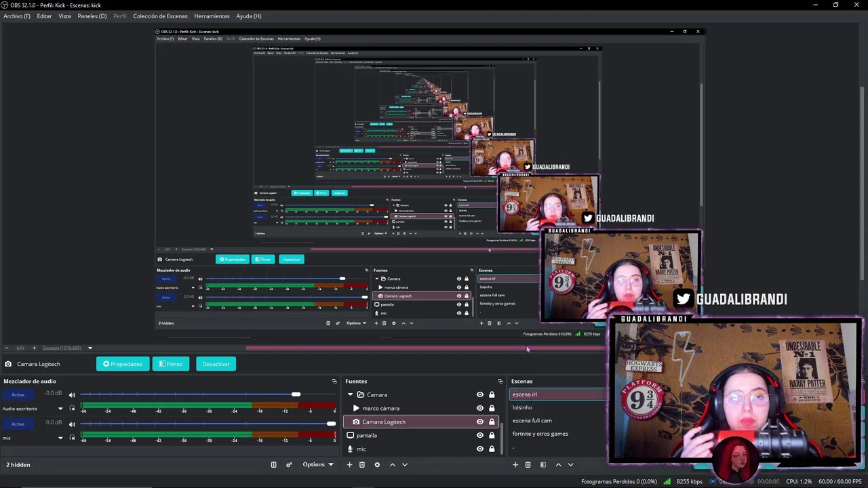Click the 2 hidden label in mixer
This screenshot has height=488, width=868.
tap(18, 465)
